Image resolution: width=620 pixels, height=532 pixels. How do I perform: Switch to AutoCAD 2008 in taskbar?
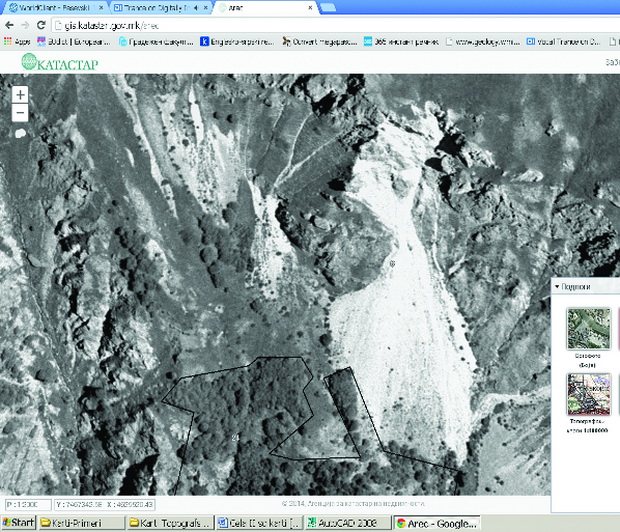click(348, 523)
